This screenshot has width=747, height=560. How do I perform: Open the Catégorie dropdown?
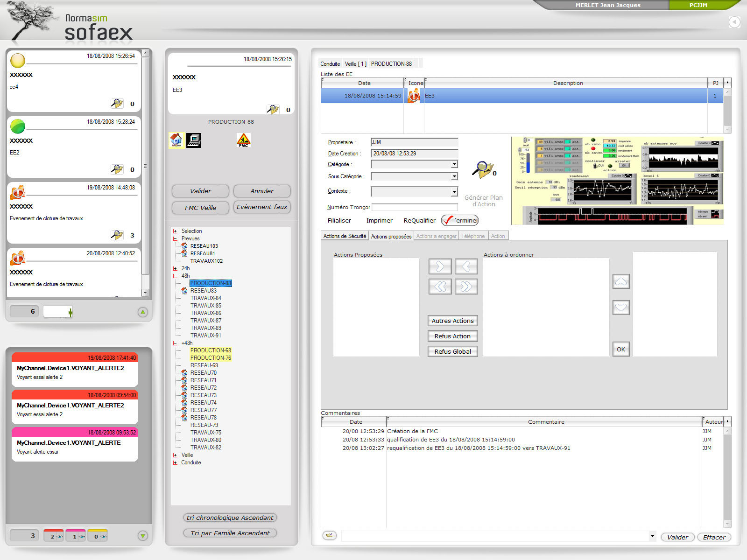point(454,164)
